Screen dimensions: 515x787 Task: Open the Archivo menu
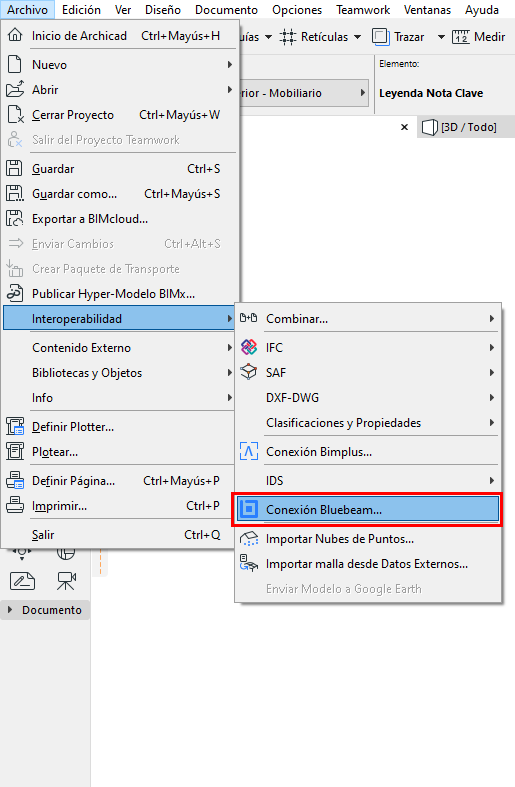[x=27, y=10]
